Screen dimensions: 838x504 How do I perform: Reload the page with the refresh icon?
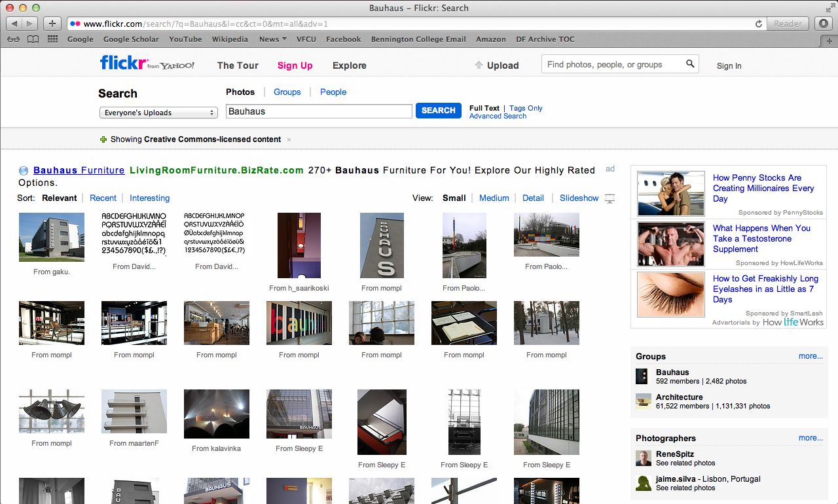759,24
